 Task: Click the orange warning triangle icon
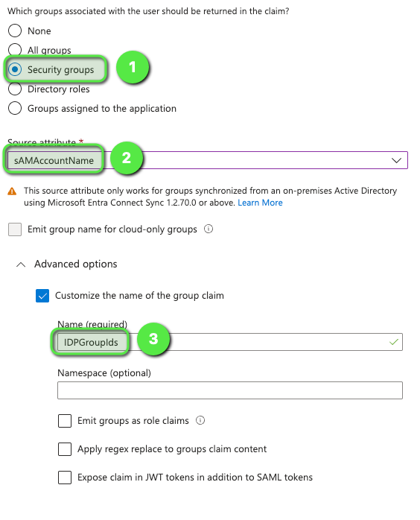click(12, 191)
